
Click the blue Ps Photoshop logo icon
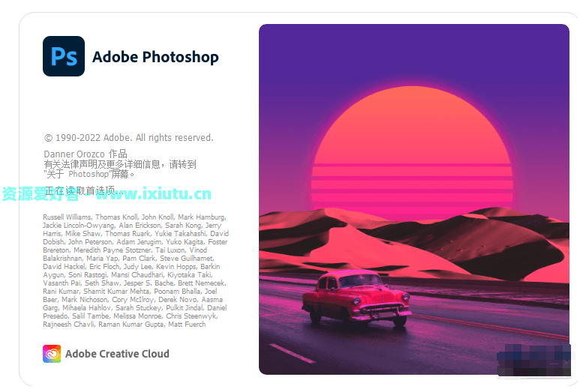[64, 56]
